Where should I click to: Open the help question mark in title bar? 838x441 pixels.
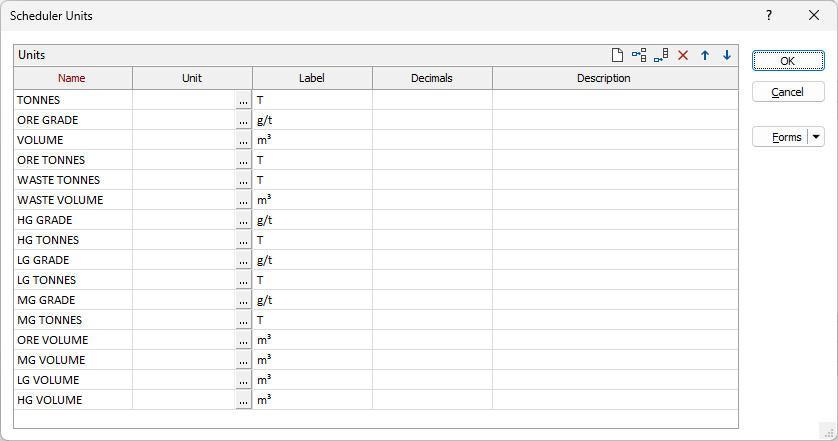(x=769, y=16)
